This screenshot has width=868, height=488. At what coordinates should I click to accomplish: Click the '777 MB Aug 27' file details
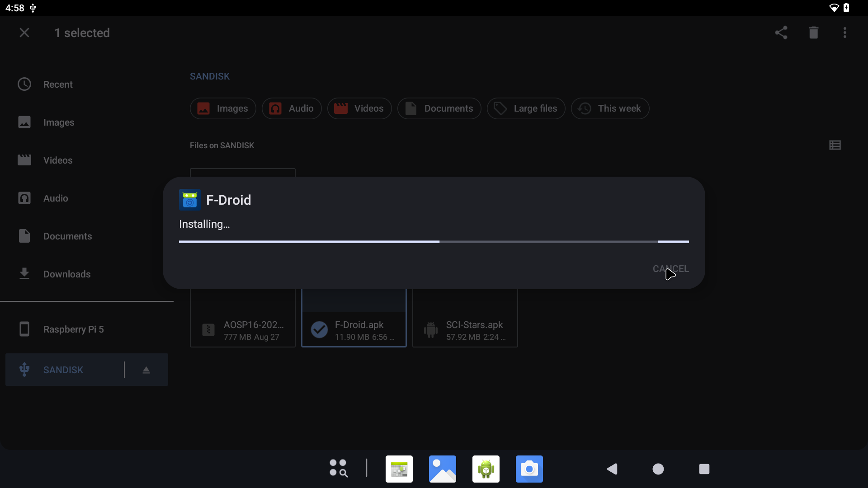point(251,337)
